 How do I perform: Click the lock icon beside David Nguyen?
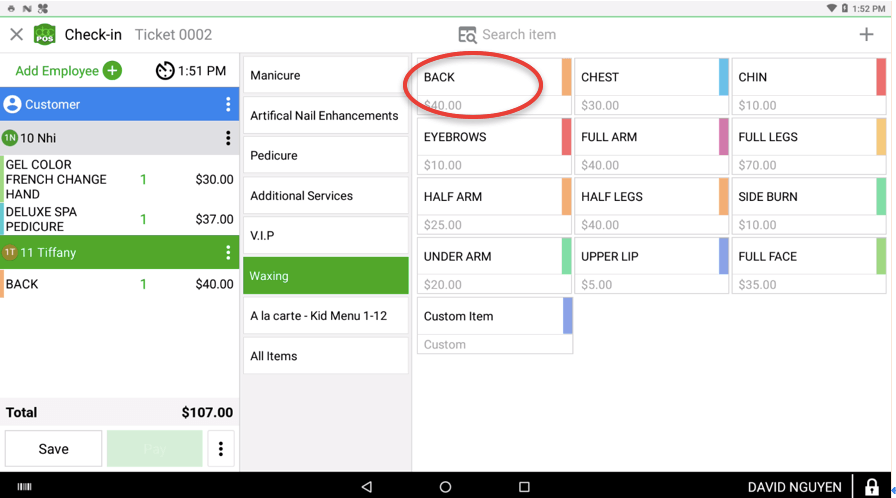(x=871, y=487)
